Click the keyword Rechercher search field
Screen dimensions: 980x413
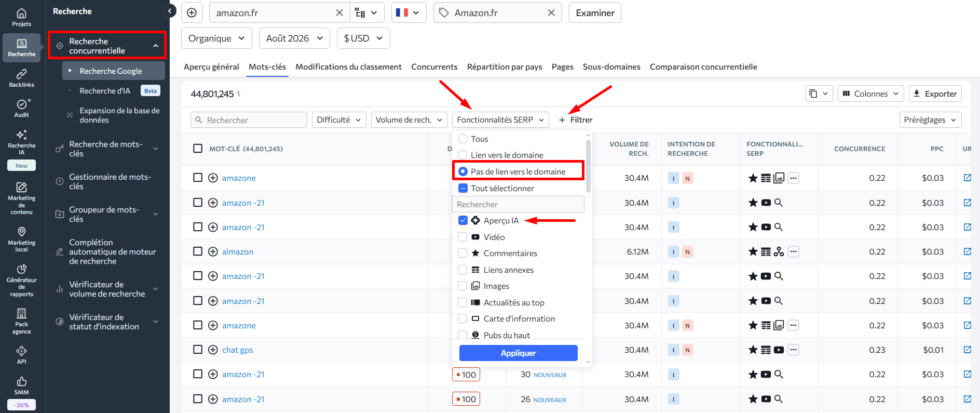[249, 120]
